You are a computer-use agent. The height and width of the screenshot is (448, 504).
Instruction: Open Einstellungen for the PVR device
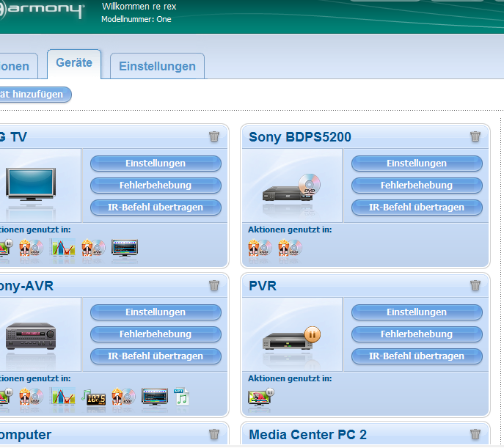417,312
